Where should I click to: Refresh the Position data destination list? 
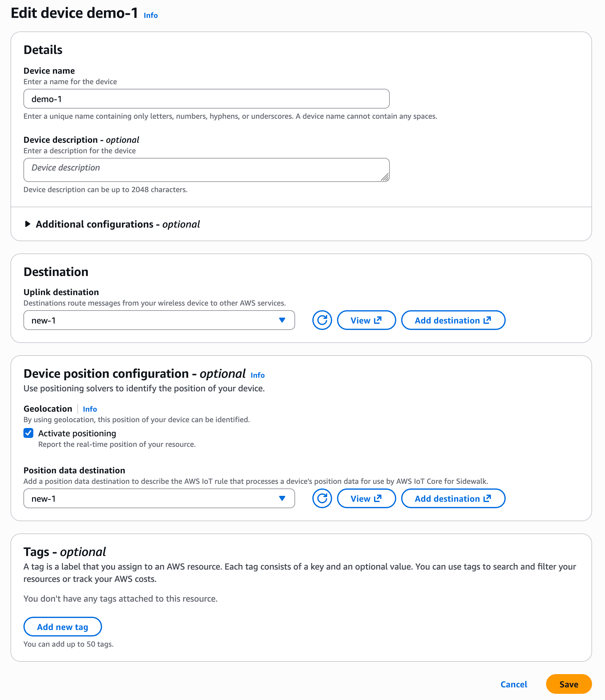pos(322,498)
